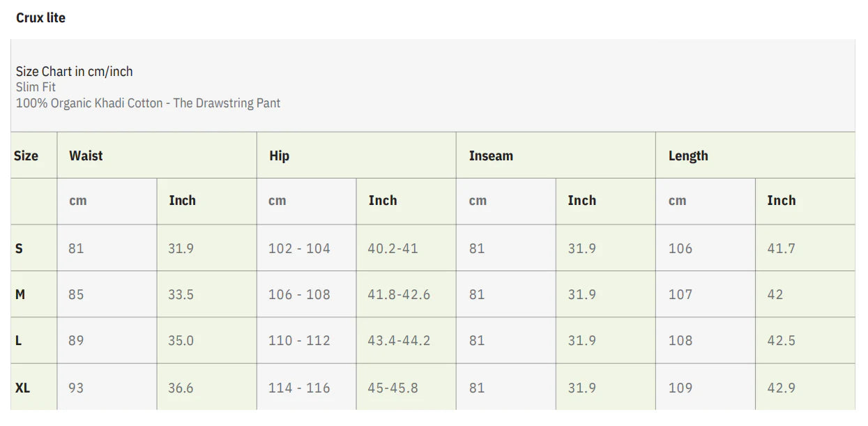Click the 'Waist' column header
Image resolution: width=868 pixels, height=426 pixels.
pyautogui.click(x=86, y=155)
